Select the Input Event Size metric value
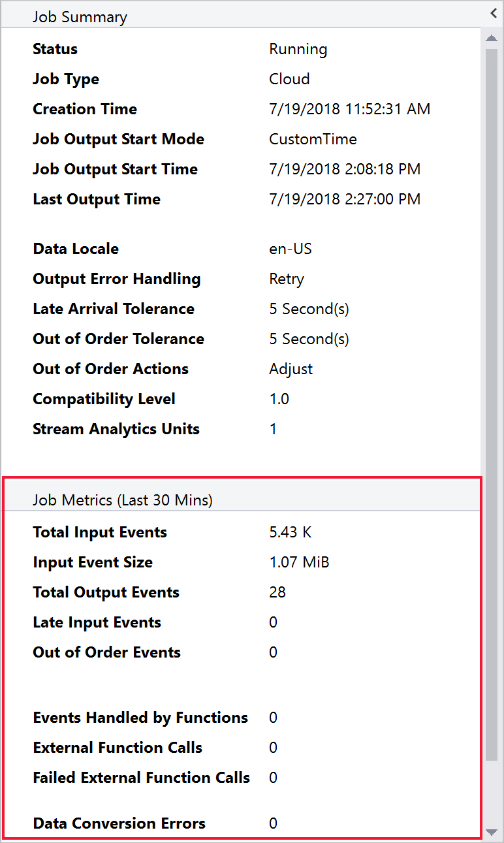 pyautogui.click(x=299, y=562)
